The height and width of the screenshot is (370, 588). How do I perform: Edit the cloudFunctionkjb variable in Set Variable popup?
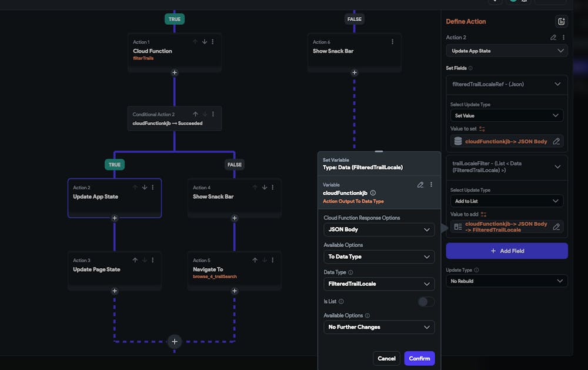pos(420,185)
